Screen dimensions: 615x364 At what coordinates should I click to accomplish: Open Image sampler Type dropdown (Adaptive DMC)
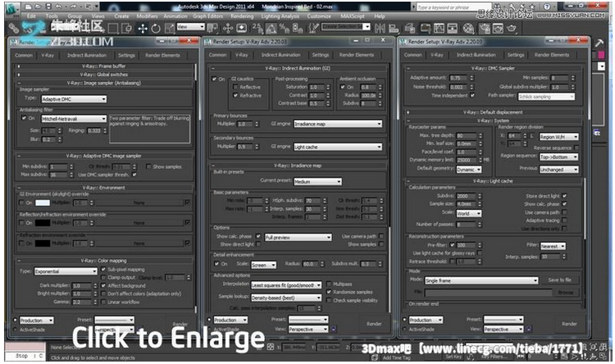pyautogui.click(x=74, y=99)
